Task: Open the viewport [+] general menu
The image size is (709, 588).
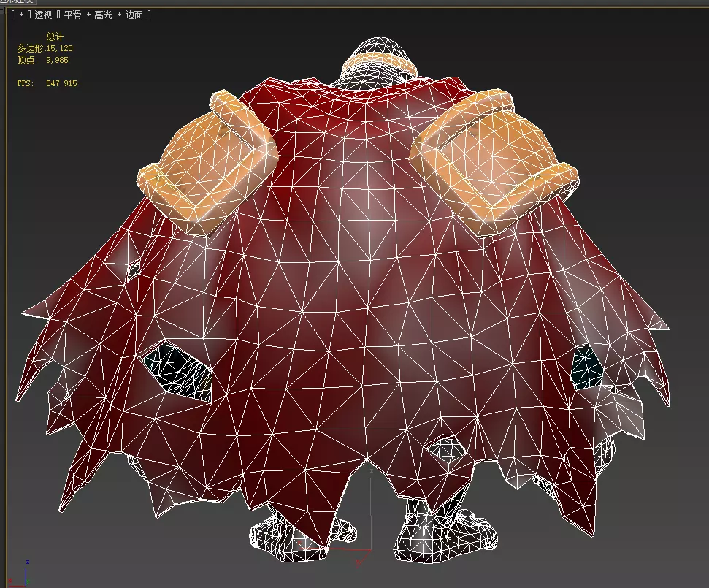Action: click(21, 15)
